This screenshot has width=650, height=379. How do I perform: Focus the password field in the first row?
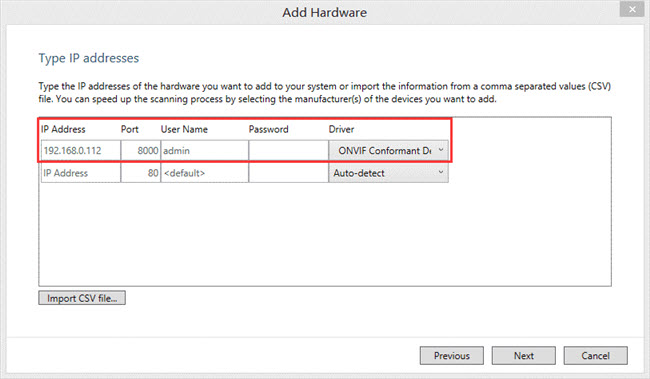pos(289,151)
